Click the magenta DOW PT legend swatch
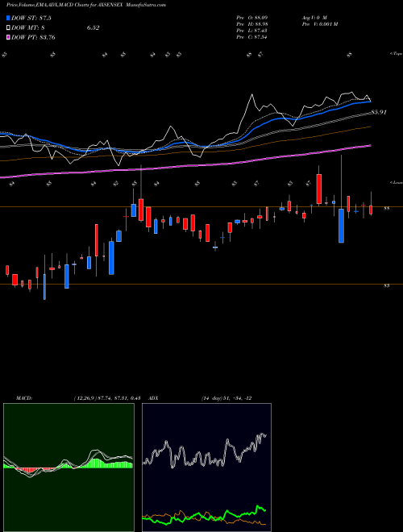The image size is (403, 532). pyautogui.click(x=9, y=37)
